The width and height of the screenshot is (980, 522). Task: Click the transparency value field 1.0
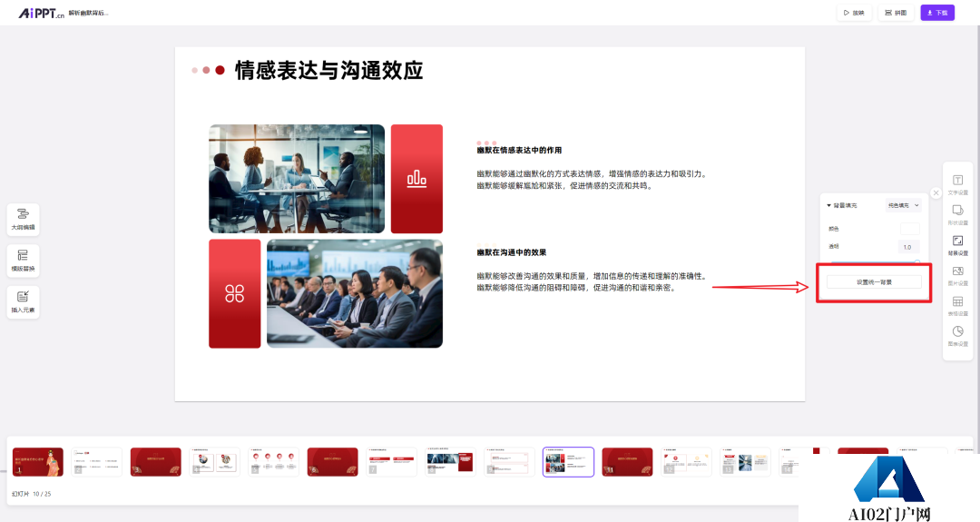[908, 247]
